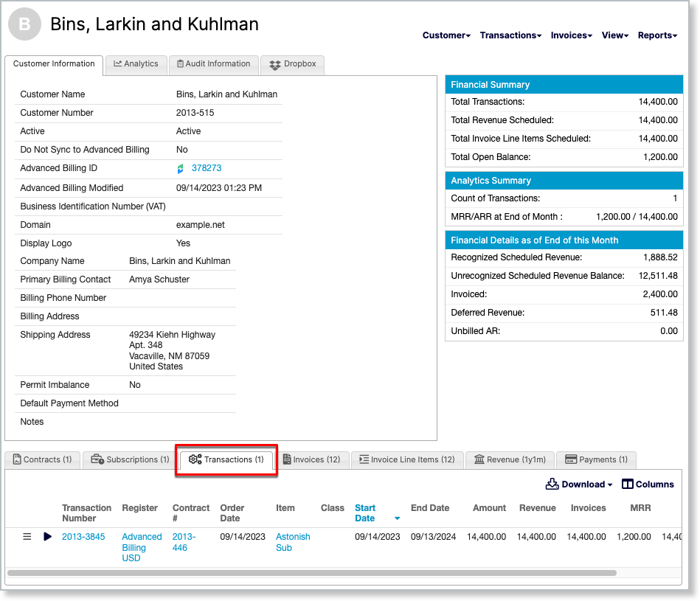The image size is (700, 601).
Task: Open the hamburger row menu for transaction 2013-3845
Action: click(27, 537)
